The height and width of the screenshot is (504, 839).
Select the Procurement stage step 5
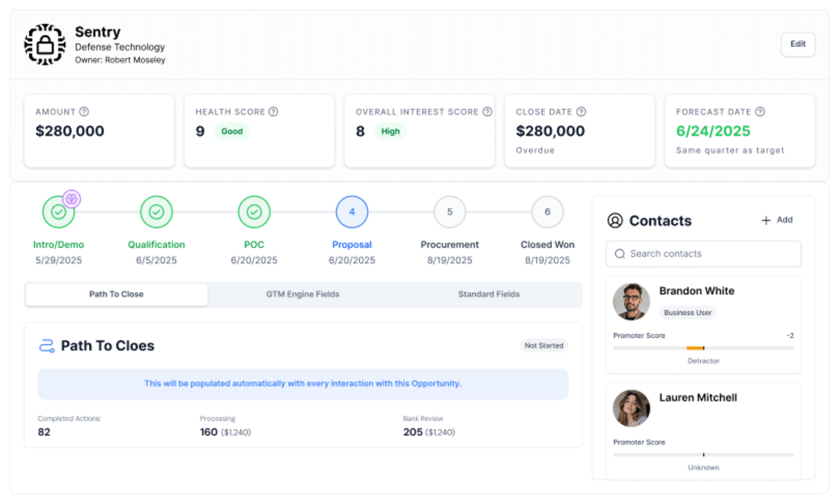[x=450, y=212]
